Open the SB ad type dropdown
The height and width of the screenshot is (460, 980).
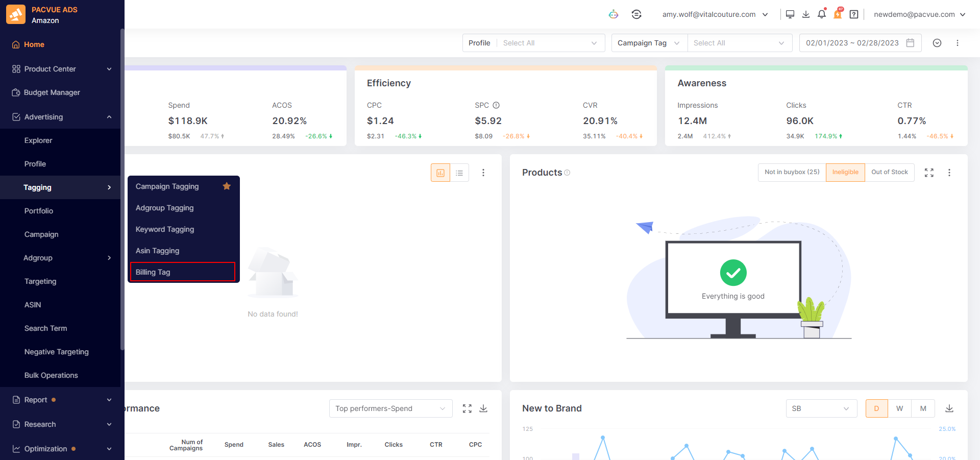821,408
